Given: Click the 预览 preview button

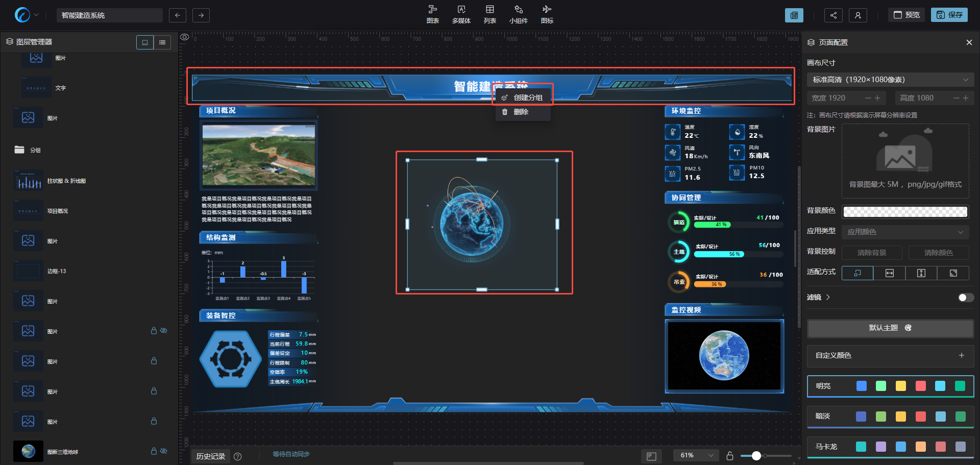Looking at the screenshot, I should click(x=906, y=15).
